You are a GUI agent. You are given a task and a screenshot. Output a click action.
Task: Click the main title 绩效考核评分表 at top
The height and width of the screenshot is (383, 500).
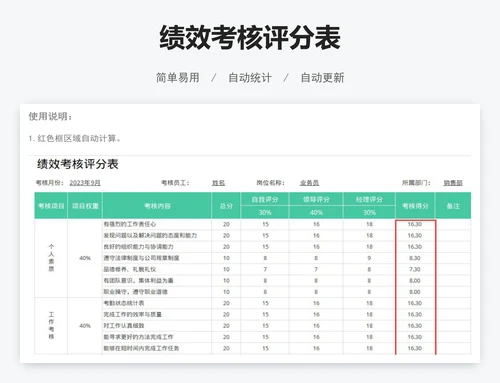click(250, 37)
